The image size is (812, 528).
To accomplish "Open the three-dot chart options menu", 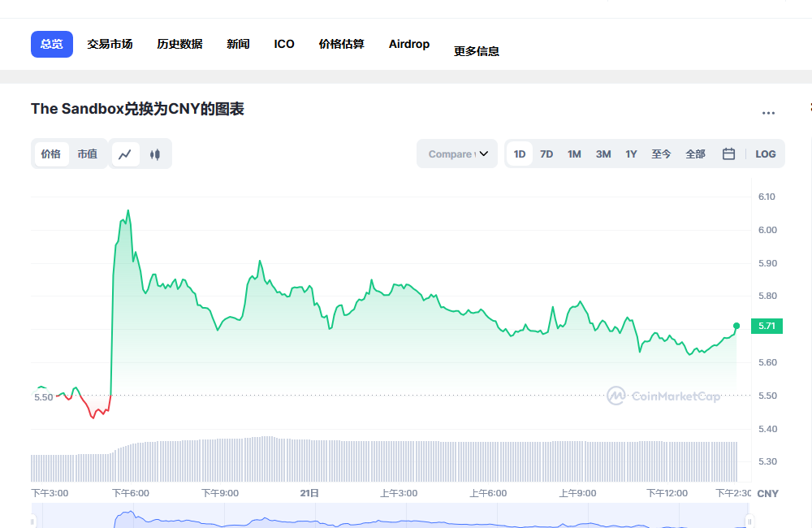I will tap(768, 113).
